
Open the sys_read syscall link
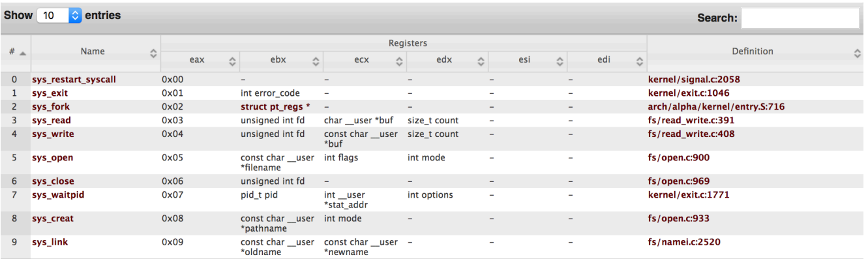click(x=52, y=121)
